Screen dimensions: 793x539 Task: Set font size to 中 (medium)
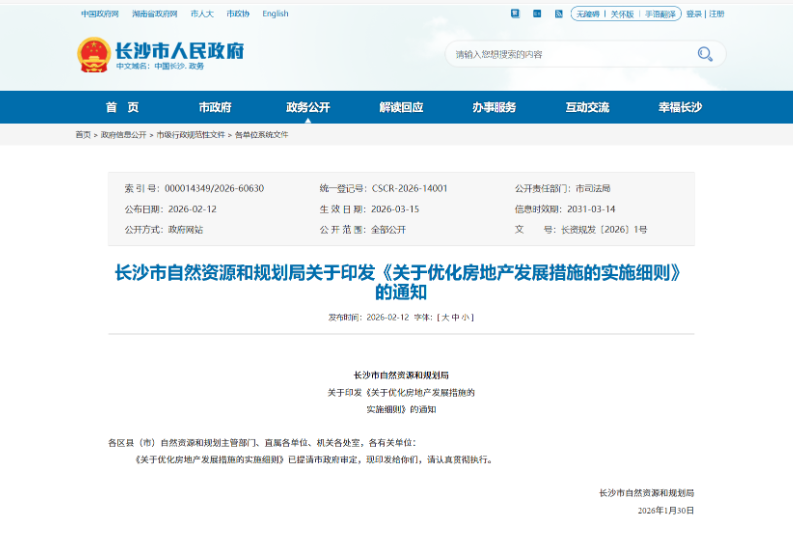pyautogui.click(x=455, y=317)
